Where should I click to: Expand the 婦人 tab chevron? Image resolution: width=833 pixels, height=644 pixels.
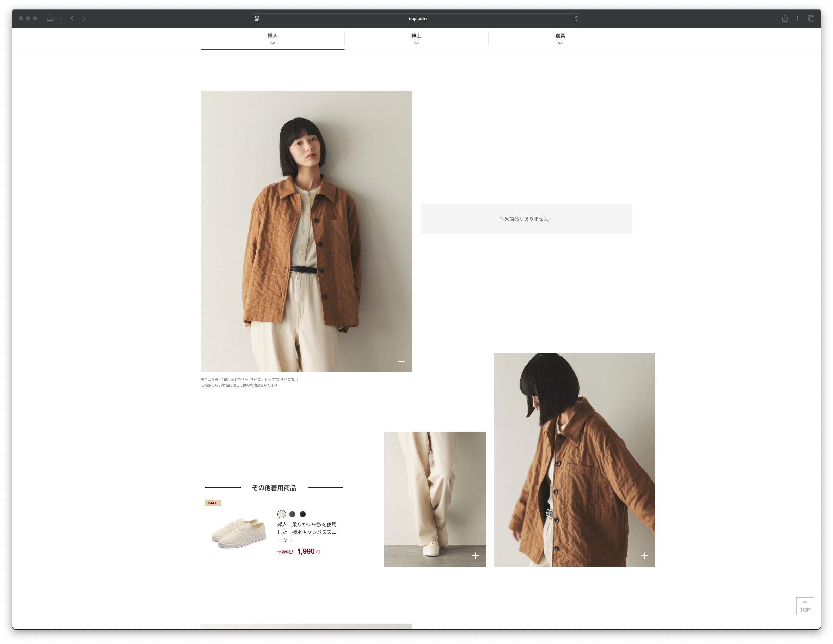click(272, 43)
